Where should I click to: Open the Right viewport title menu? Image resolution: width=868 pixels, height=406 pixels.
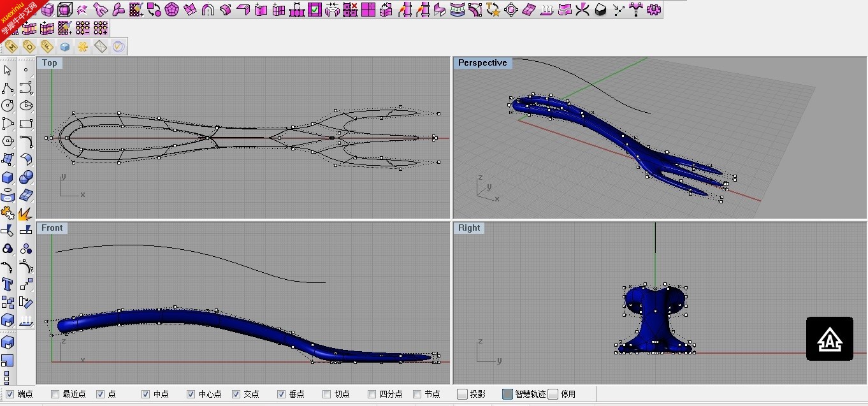point(469,228)
